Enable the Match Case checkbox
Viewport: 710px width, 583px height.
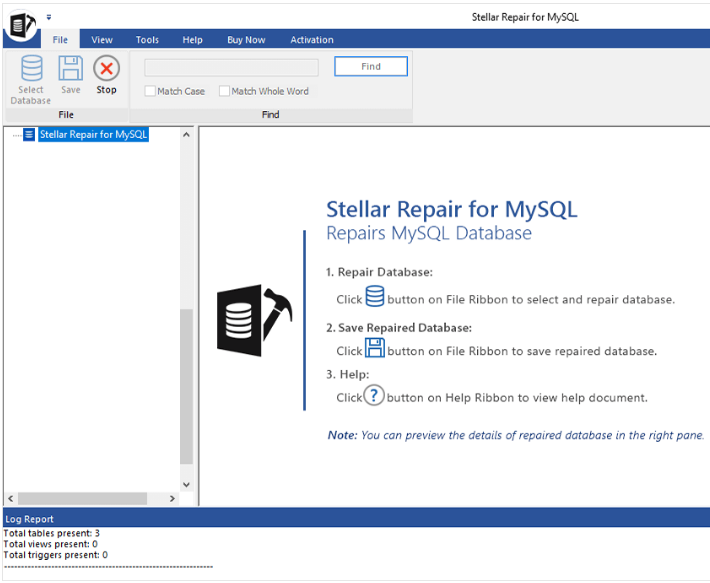click(150, 91)
